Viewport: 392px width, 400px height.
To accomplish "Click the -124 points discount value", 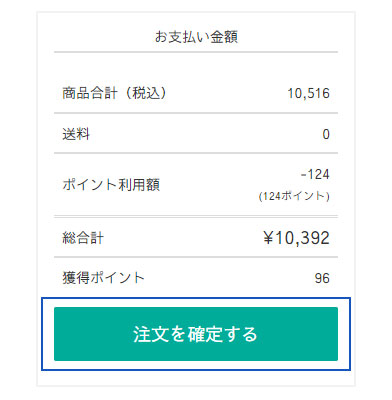I will point(315,174).
